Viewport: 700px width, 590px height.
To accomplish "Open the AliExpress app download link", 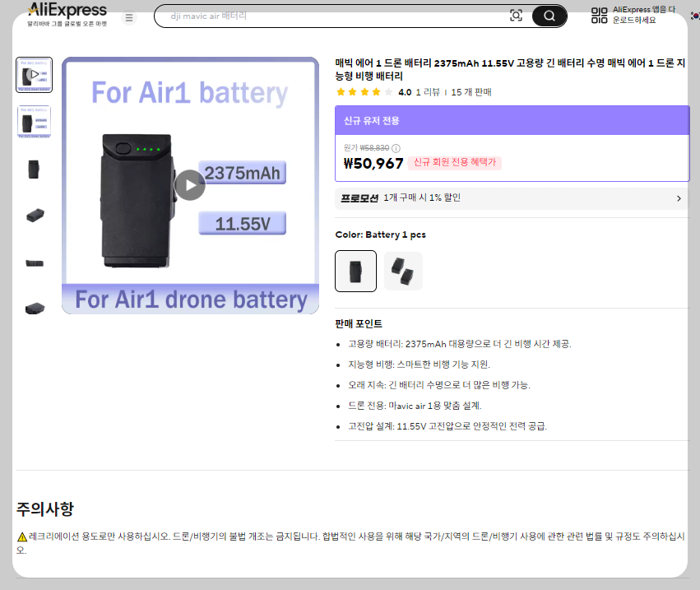I will pyautogui.click(x=644, y=15).
